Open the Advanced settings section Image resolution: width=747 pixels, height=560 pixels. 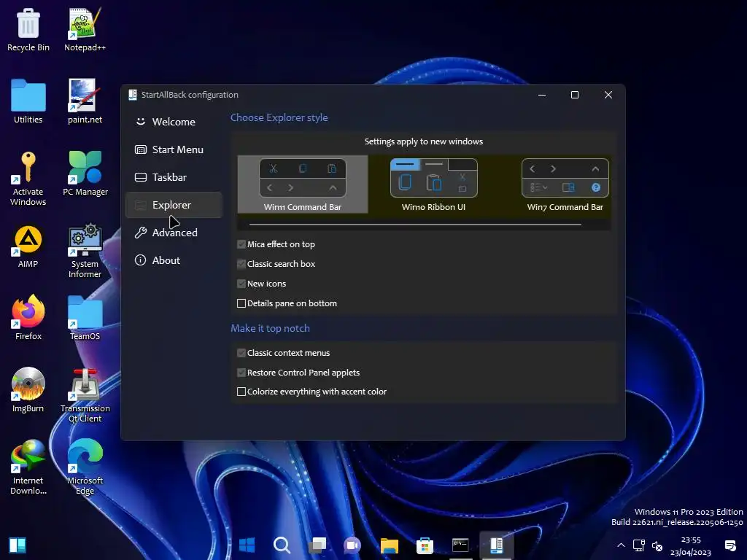pyautogui.click(x=174, y=233)
